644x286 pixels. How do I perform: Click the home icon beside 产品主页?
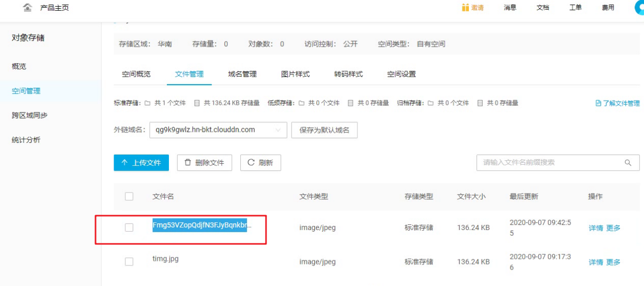pyautogui.click(x=28, y=8)
